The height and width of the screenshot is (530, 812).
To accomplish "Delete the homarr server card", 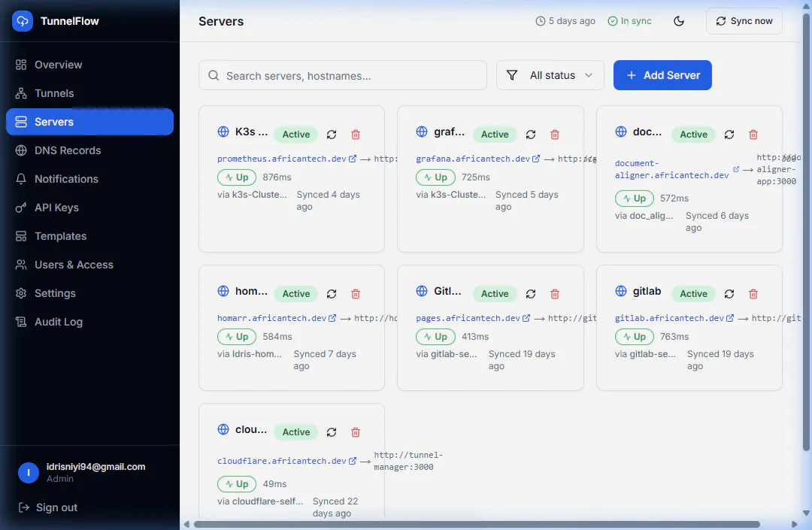I will 356,294.
